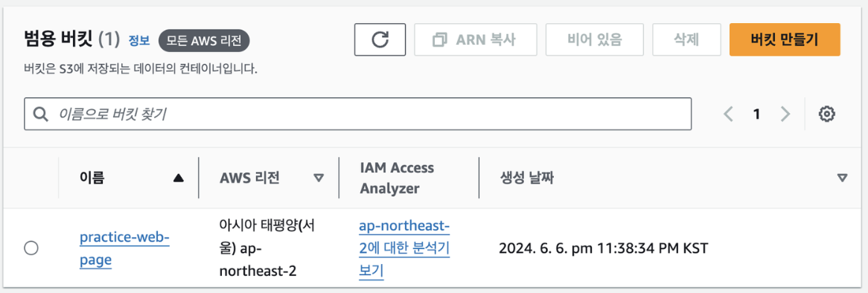Select page number 1
Viewport: 868px width, 293px height.
point(756,115)
